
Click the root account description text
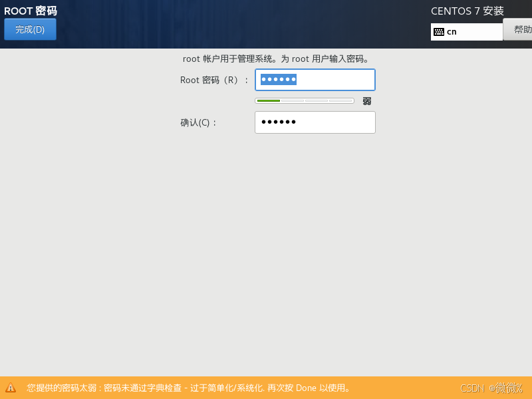coord(276,59)
